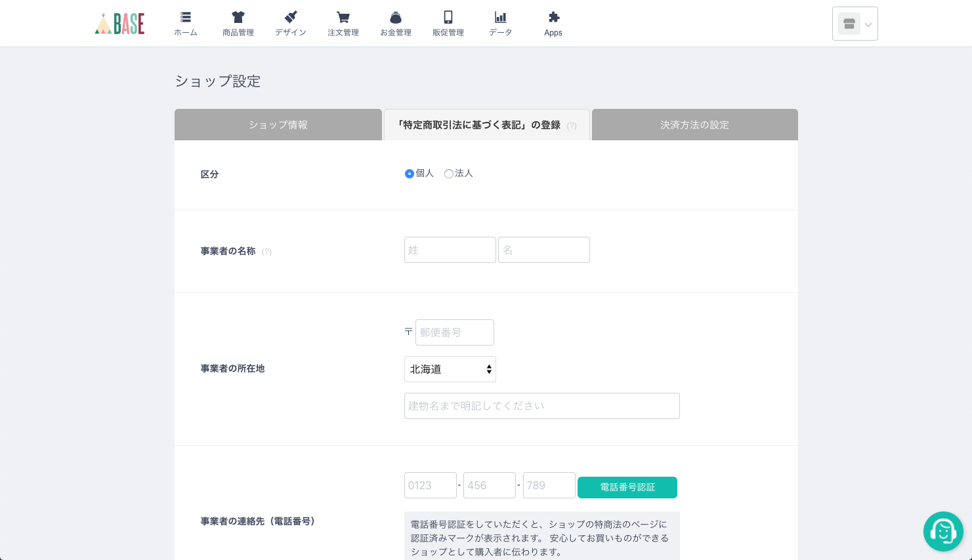Image resolution: width=972 pixels, height=560 pixels.
Task: Click the ショップ設定 heading
Action: coord(218,81)
